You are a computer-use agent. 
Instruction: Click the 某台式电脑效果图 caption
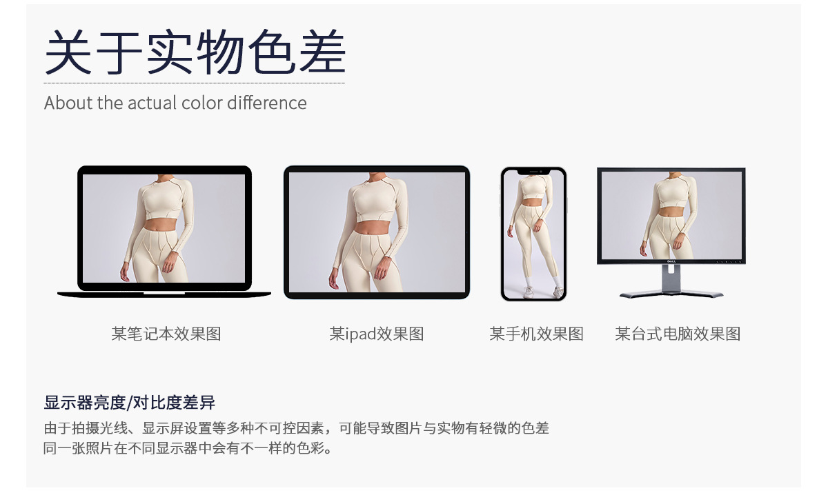point(678,334)
